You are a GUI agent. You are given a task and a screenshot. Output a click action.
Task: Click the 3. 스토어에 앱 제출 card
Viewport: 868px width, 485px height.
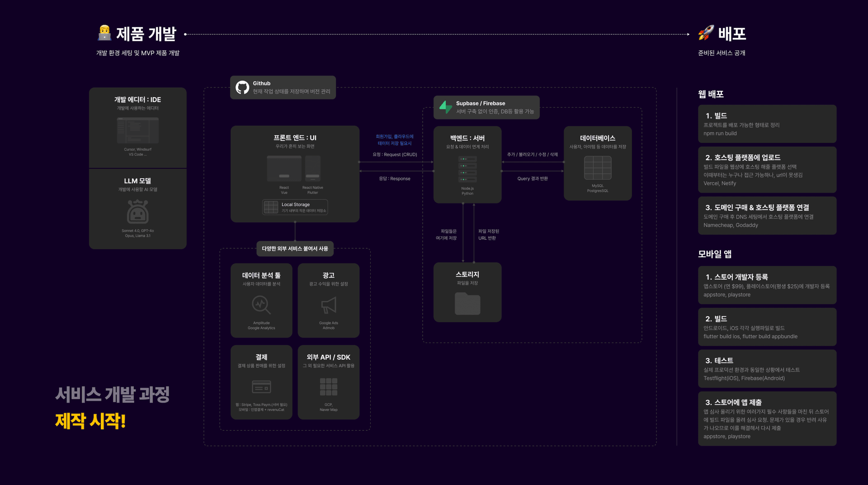(767, 418)
